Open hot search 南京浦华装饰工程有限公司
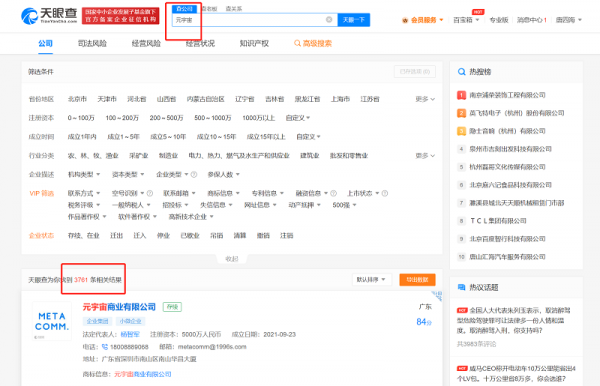Screen dimensions: 600x386 (507, 95)
